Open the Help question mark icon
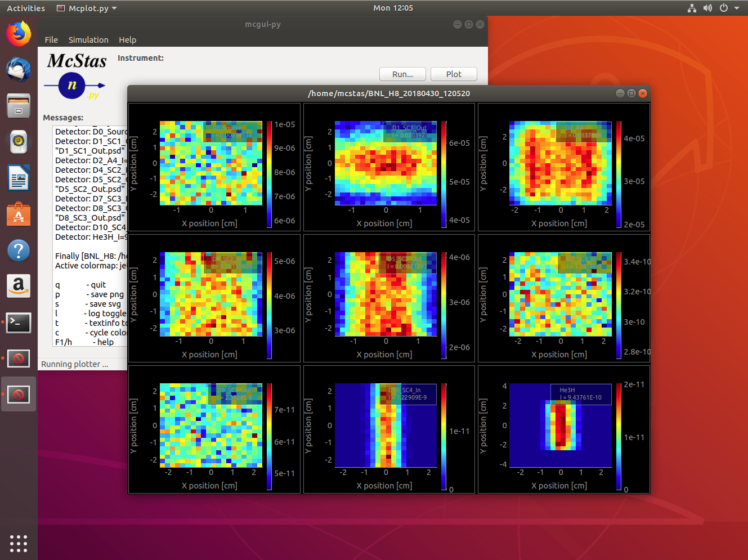This screenshot has width=748, height=560. pos(19,250)
